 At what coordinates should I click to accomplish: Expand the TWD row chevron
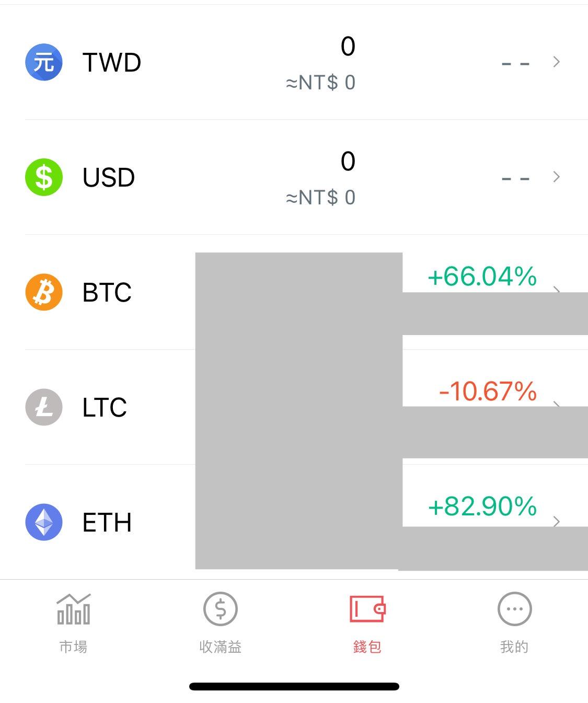click(557, 62)
